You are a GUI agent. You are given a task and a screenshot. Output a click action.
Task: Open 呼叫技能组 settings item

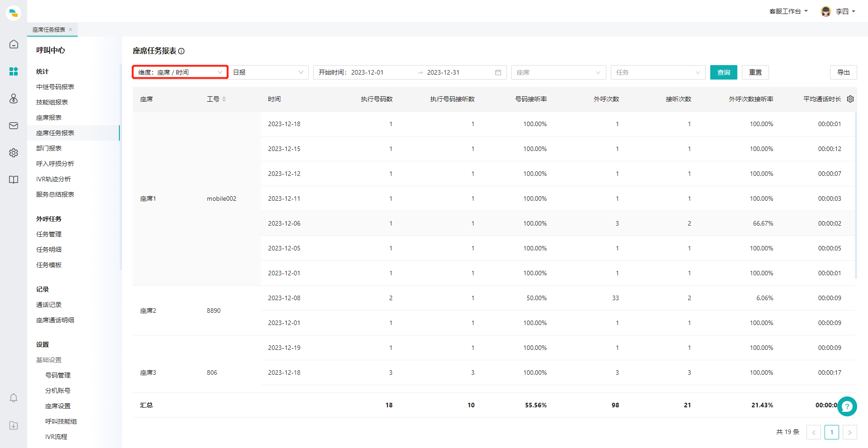(61, 421)
